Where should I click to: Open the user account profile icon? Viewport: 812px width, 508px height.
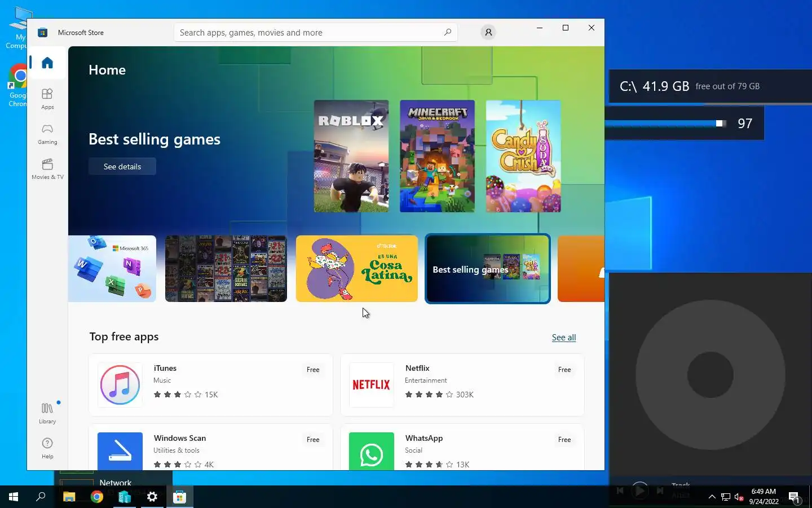[488, 32]
